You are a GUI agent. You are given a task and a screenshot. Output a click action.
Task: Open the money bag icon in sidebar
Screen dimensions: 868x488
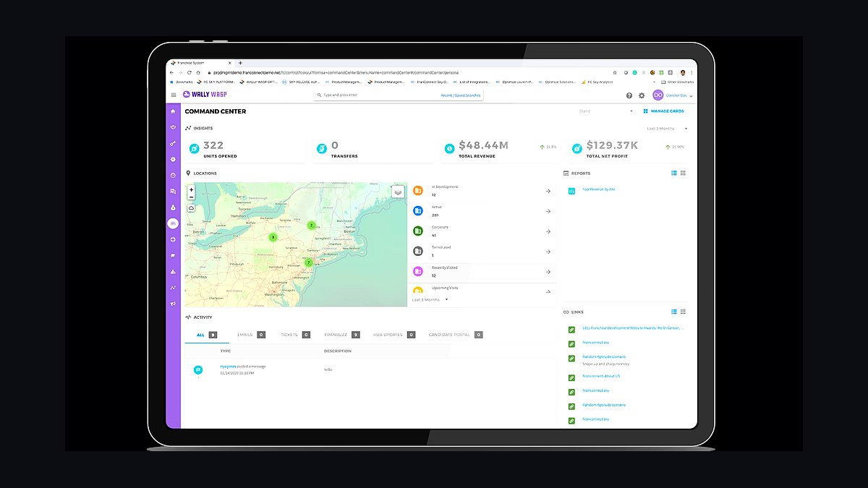173,207
